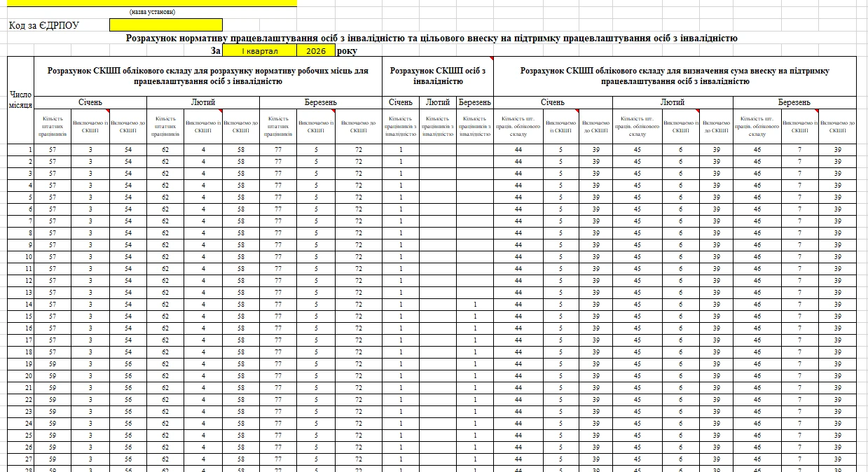868x472 pixels.
Task: Select header about 'нормативу робочих місць'
Action: (208, 76)
